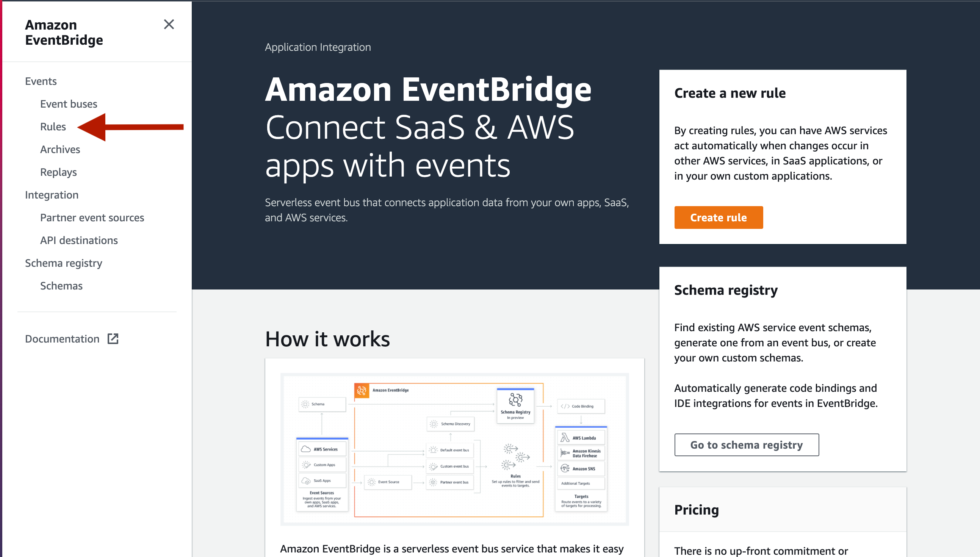980x557 pixels.
Task: Expand the Integration section in sidebar
Action: click(52, 195)
